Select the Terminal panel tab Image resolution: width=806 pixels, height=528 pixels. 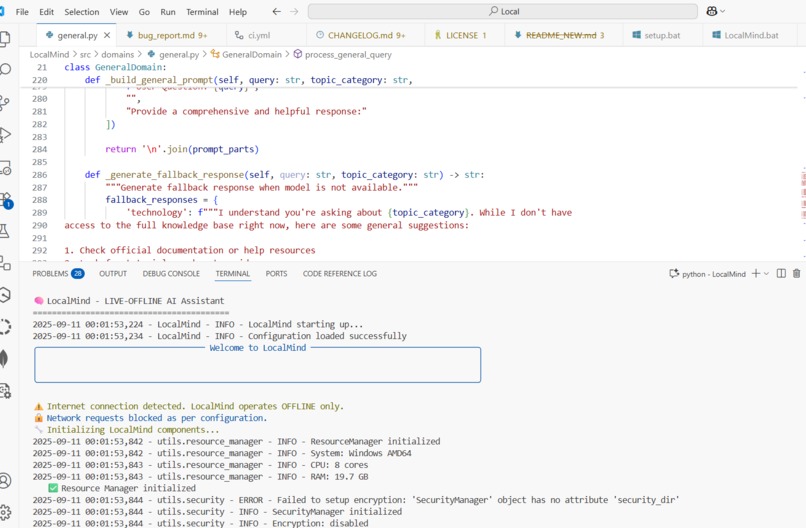[x=232, y=274]
